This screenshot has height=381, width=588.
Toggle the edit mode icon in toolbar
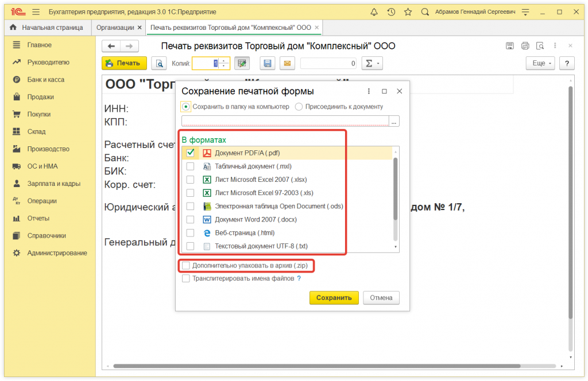(x=242, y=64)
